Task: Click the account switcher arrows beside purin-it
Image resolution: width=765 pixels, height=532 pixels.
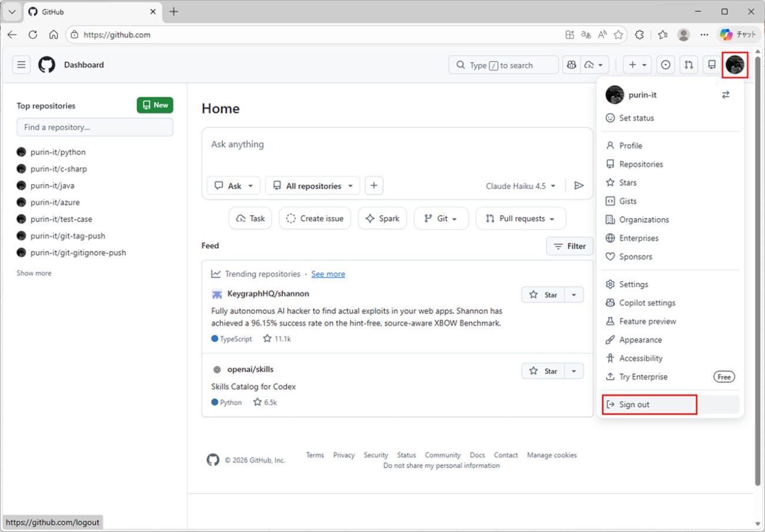Action: pos(726,95)
